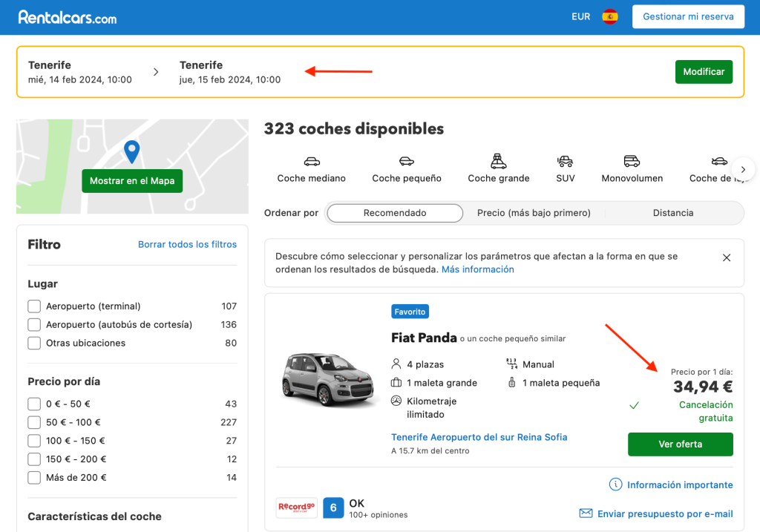Viewport: 760px width, 532px height.
Task: Click the Fiat Panda title
Action: click(x=424, y=338)
